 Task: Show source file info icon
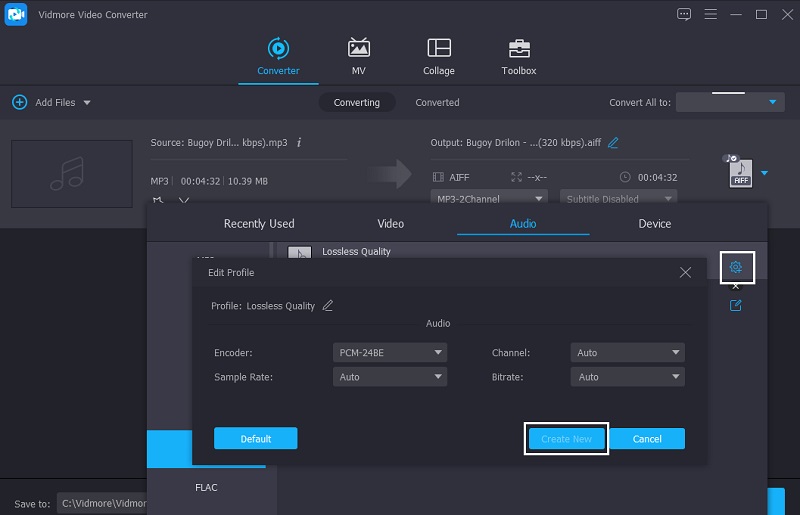tap(299, 143)
